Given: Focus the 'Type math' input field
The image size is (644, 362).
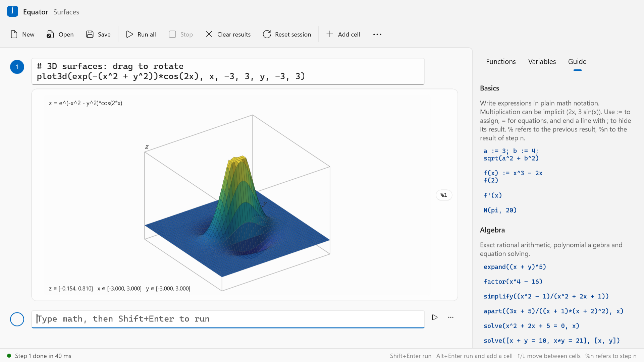Looking at the screenshot, I should 228,319.
